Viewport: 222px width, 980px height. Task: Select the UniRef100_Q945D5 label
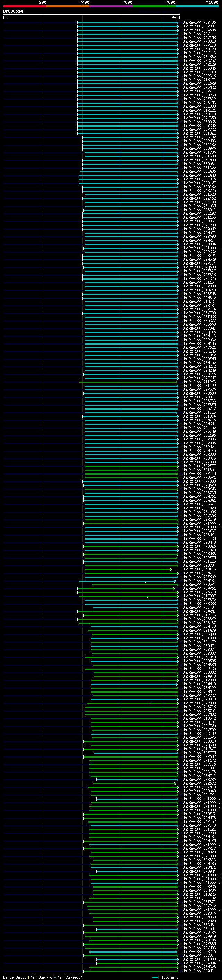point(199,30)
